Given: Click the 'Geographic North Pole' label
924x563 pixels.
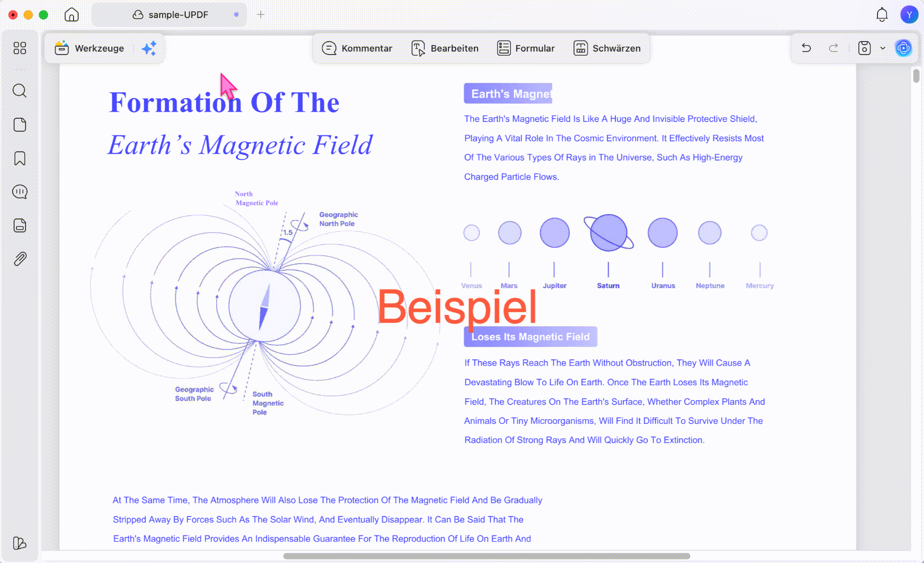Looking at the screenshot, I should point(339,219).
